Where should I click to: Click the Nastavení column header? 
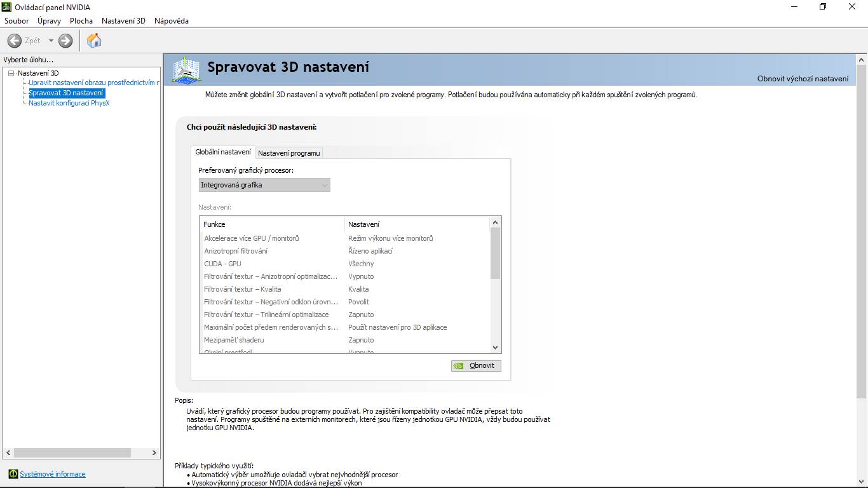pyautogui.click(x=417, y=224)
